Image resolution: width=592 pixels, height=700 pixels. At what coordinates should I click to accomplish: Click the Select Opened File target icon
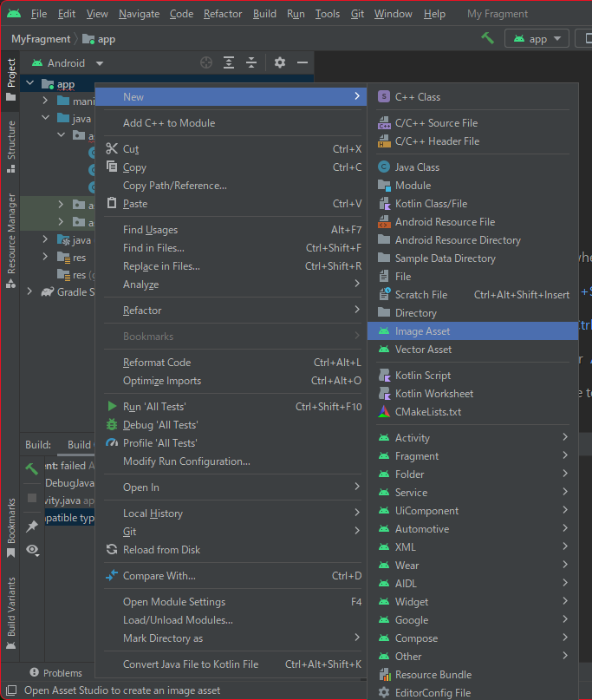pyautogui.click(x=205, y=62)
